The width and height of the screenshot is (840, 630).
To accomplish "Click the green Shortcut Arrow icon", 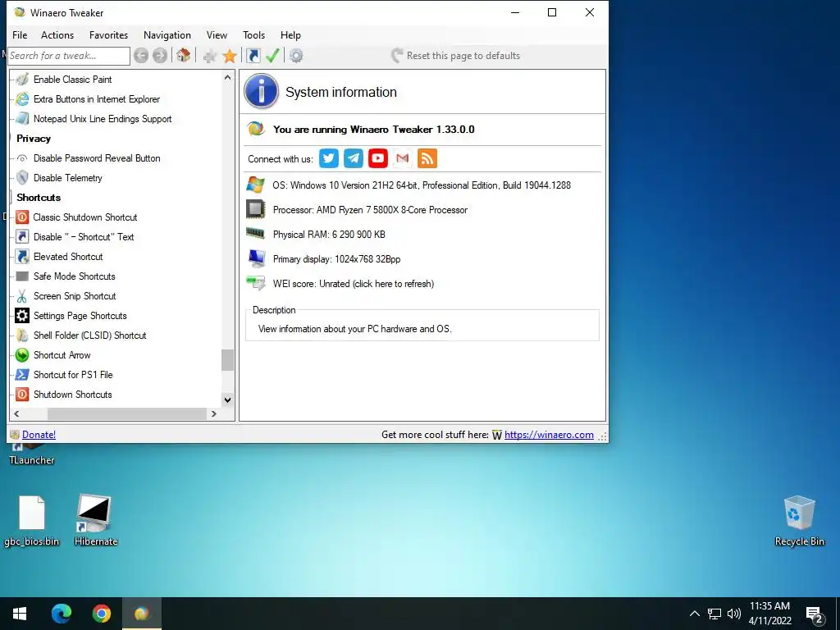I will [x=22, y=354].
